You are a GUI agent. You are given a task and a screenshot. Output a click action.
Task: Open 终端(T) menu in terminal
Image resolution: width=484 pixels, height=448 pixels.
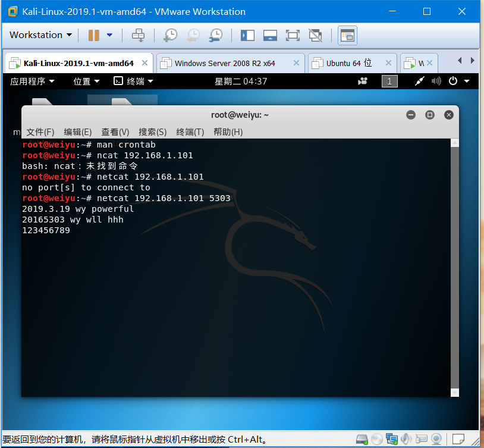coord(190,132)
